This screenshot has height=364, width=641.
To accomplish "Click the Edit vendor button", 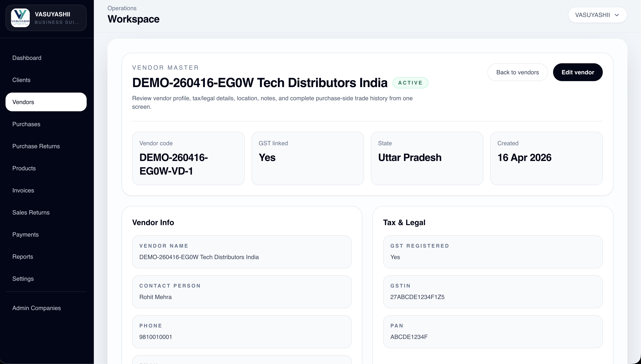I will pyautogui.click(x=578, y=72).
